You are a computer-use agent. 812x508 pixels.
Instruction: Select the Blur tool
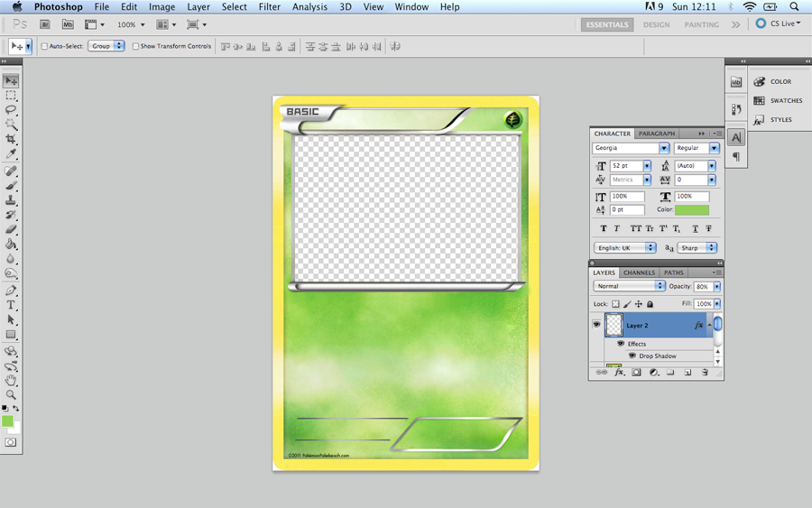11,258
